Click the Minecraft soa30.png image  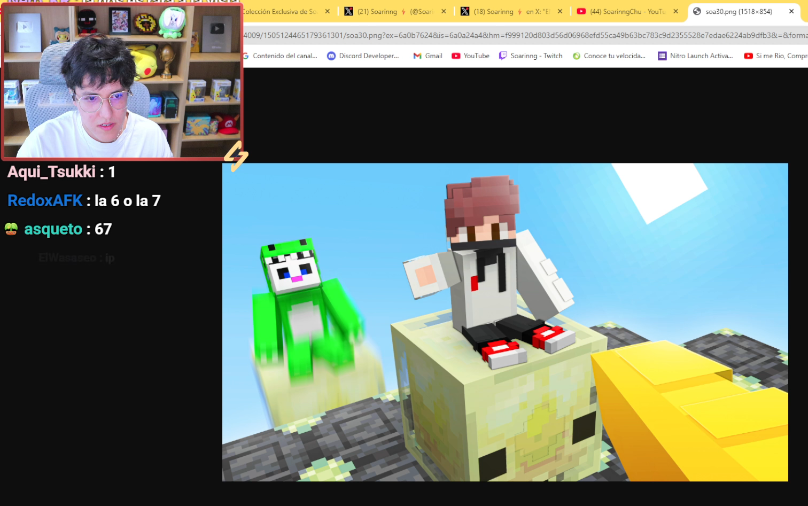point(505,322)
